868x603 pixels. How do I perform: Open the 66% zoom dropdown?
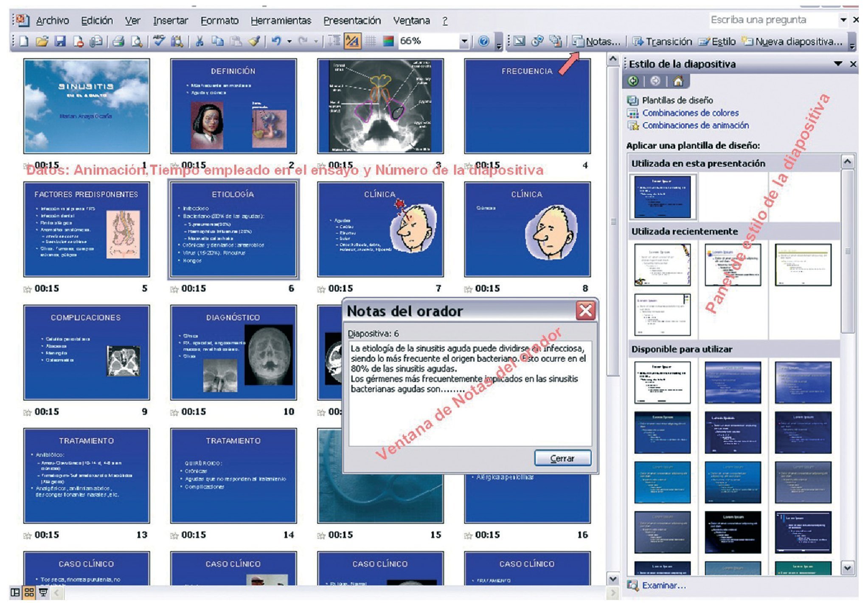(464, 41)
